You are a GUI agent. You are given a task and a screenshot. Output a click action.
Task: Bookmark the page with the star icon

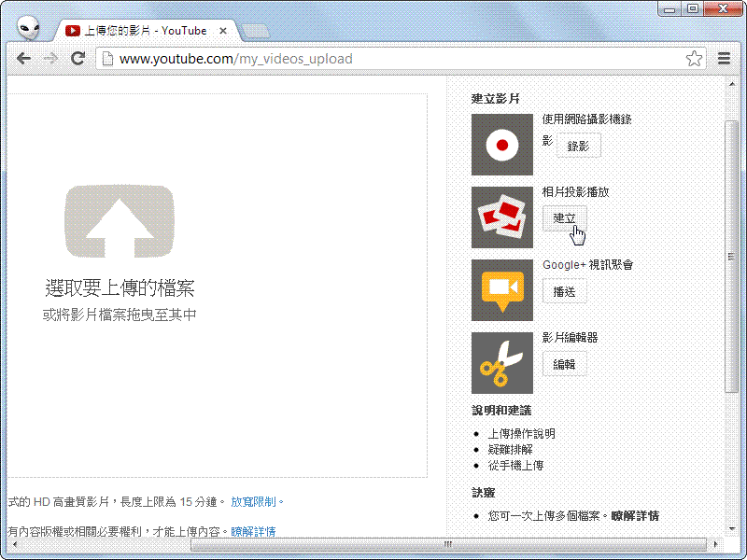point(694,59)
